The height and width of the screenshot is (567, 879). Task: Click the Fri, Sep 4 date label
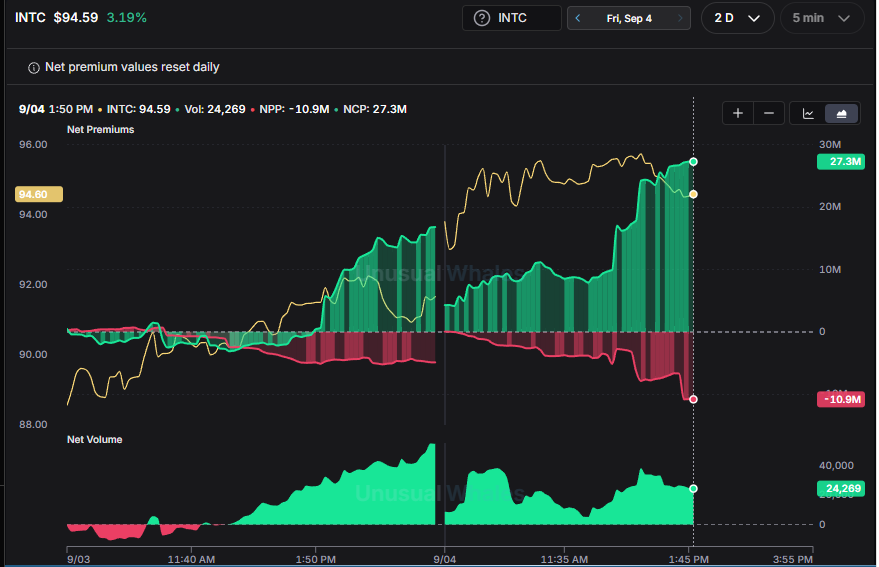[x=629, y=19]
